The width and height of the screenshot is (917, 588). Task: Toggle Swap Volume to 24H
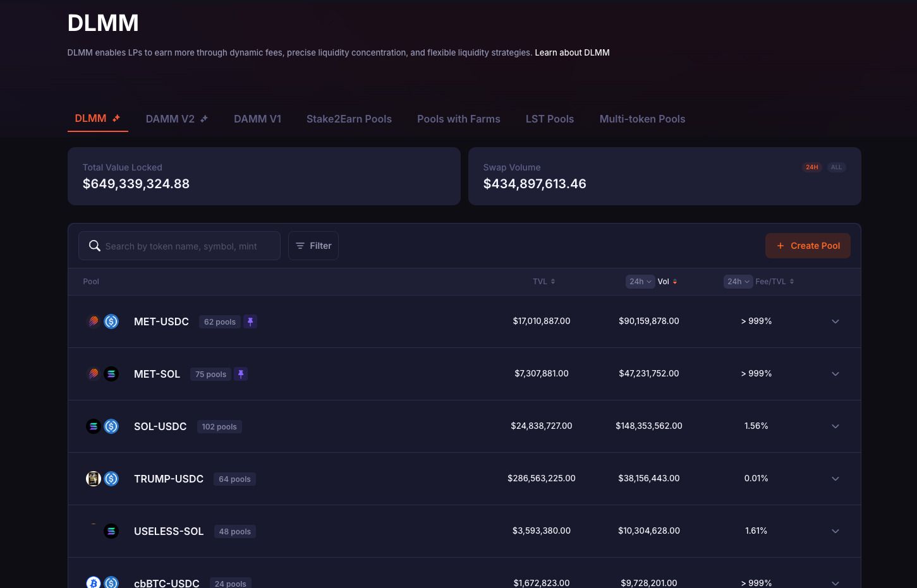pyautogui.click(x=811, y=167)
